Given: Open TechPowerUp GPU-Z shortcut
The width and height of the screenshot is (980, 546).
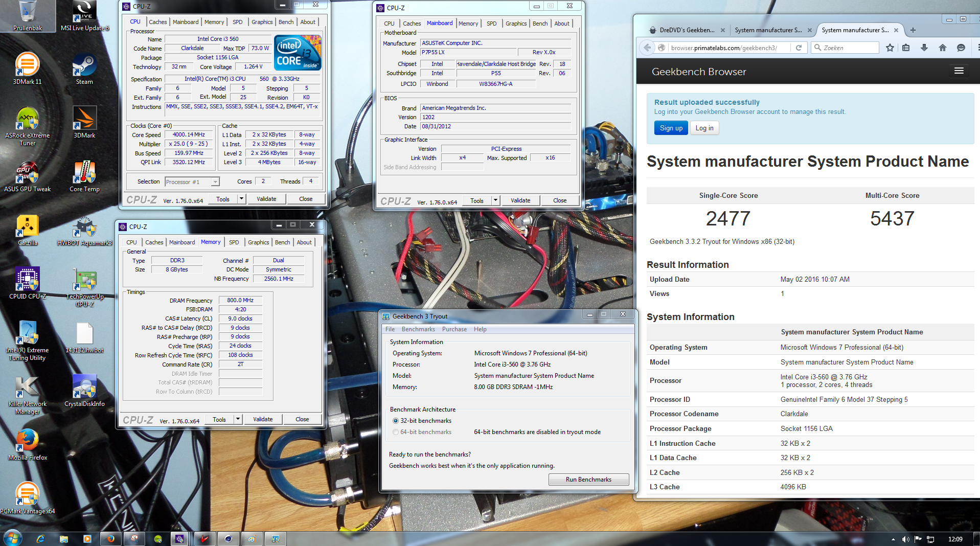Looking at the screenshot, I should [84, 287].
